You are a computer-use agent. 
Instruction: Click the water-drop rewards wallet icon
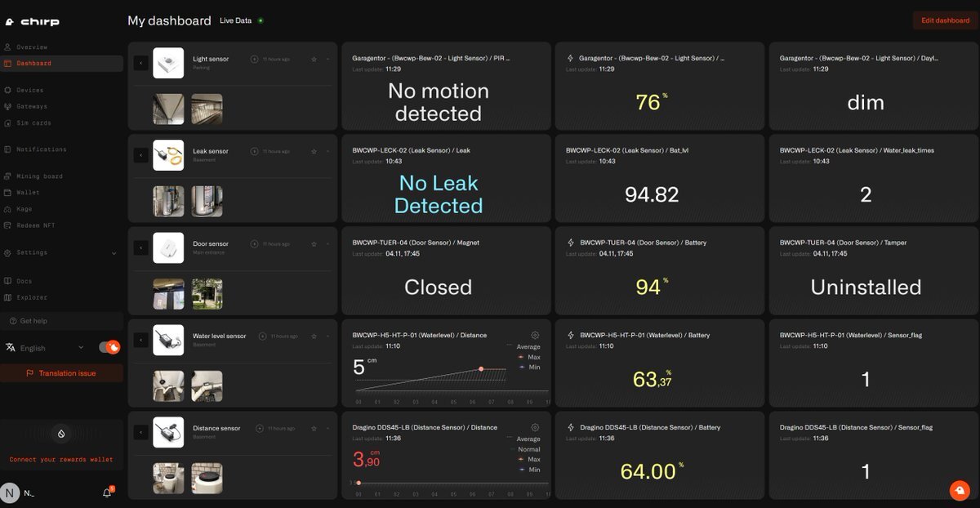61,434
